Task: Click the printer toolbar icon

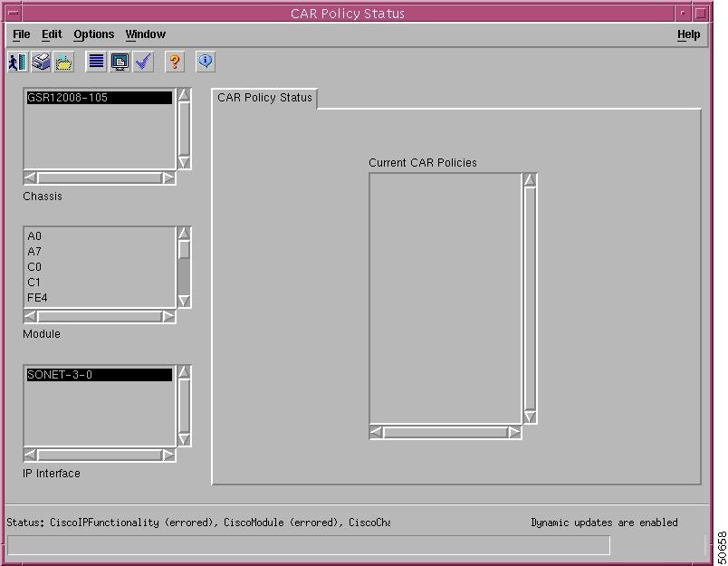Action: point(42,62)
